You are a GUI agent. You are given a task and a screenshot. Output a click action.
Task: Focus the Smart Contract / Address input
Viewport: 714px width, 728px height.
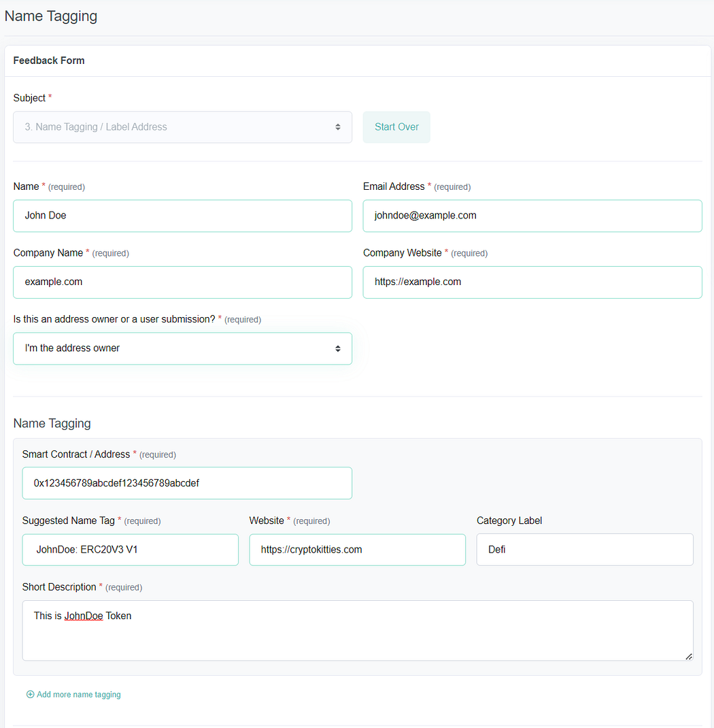point(187,483)
